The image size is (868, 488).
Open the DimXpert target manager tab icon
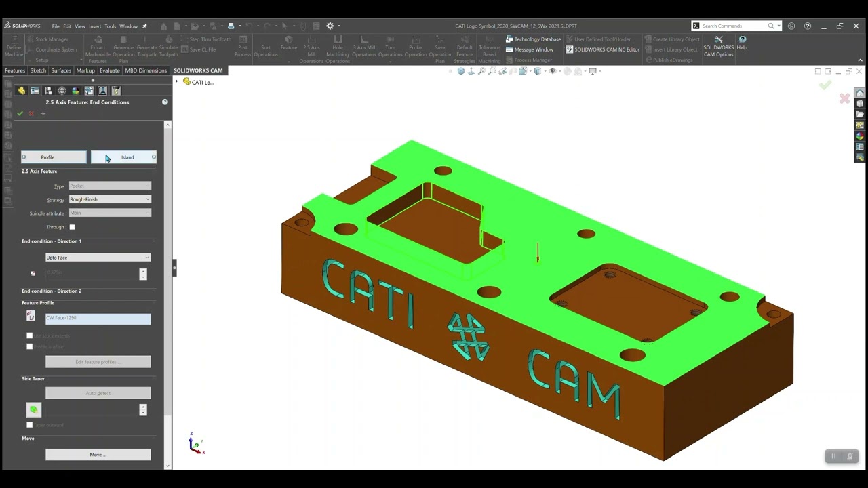coord(62,90)
